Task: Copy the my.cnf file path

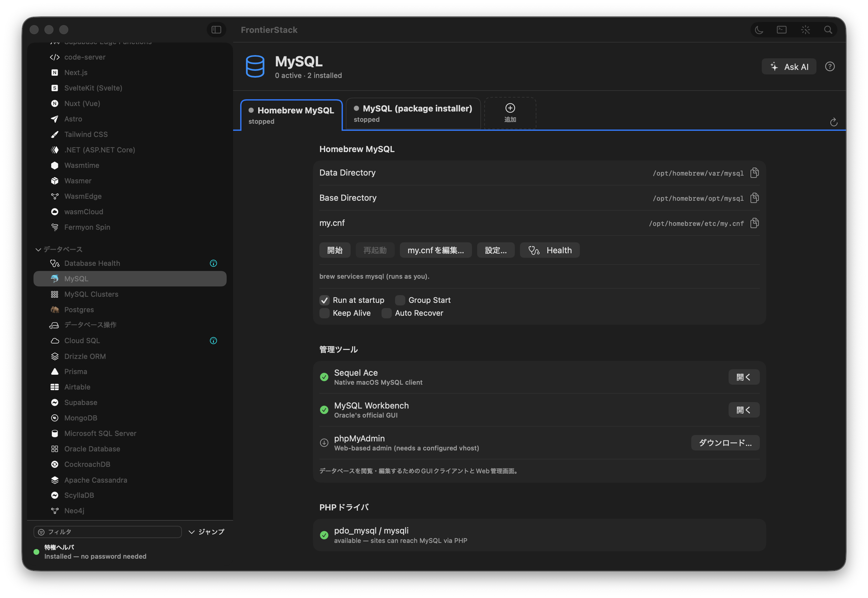Action: pyautogui.click(x=754, y=223)
